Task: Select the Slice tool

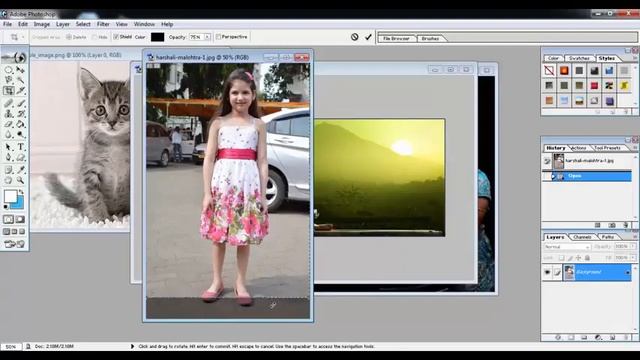Action: pos(20,91)
